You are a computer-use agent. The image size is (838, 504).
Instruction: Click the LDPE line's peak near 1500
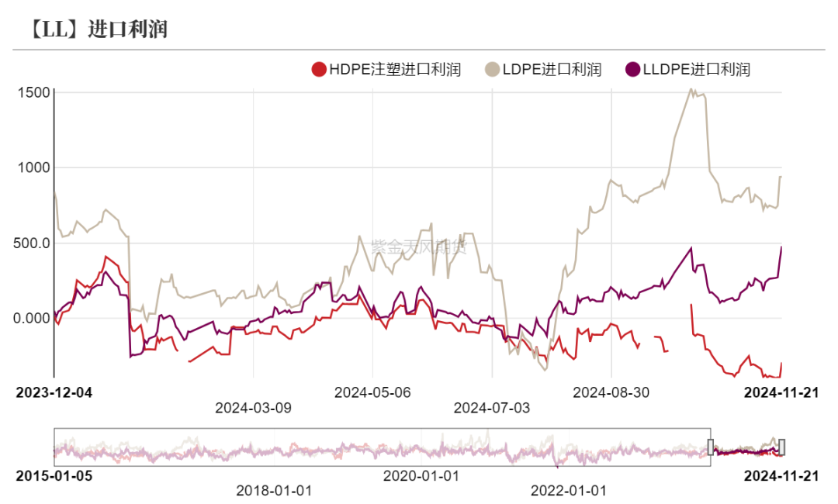(x=691, y=90)
